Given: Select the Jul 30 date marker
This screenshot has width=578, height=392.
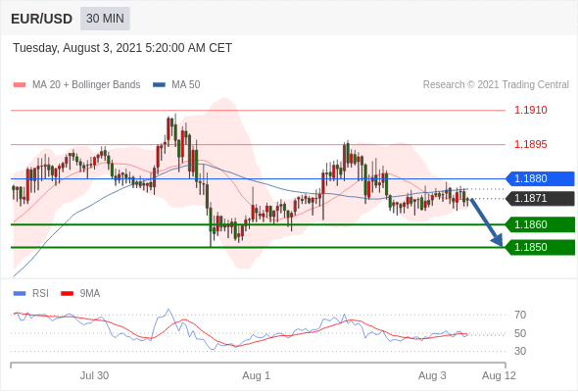Looking at the screenshot, I should pyautogui.click(x=94, y=375).
